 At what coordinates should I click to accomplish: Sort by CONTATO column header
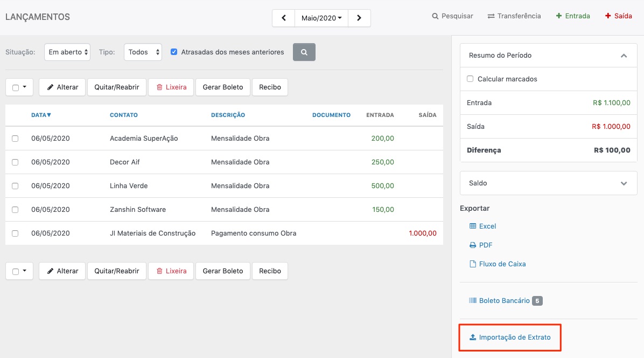click(x=124, y=115)
